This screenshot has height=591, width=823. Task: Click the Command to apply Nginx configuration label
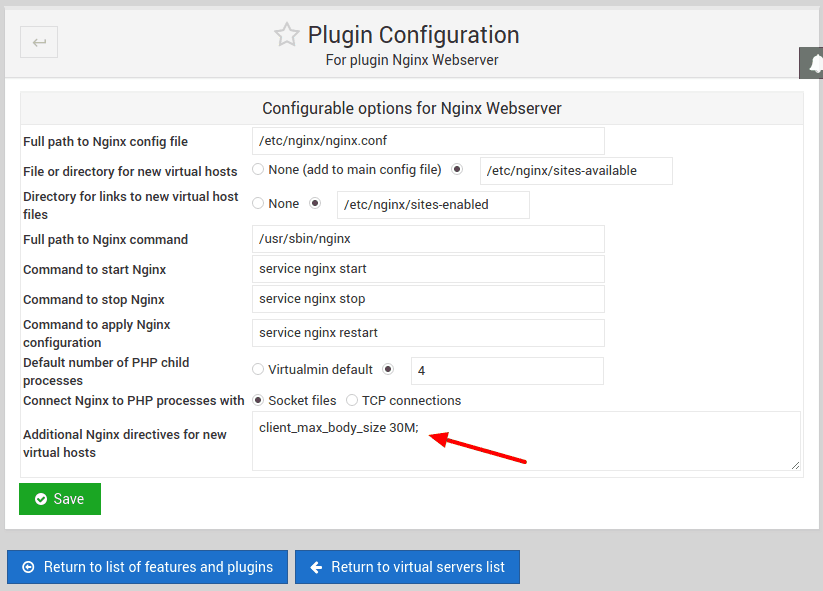97,333
